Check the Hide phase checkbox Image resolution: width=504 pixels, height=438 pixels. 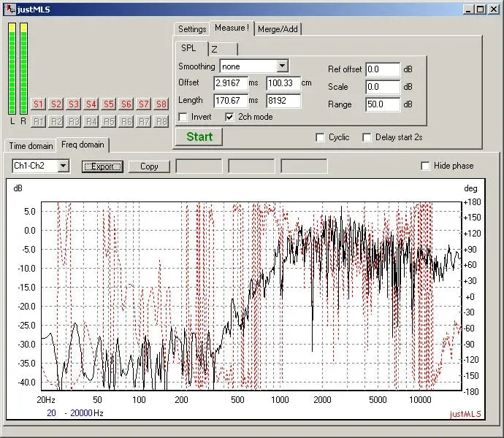425,166
